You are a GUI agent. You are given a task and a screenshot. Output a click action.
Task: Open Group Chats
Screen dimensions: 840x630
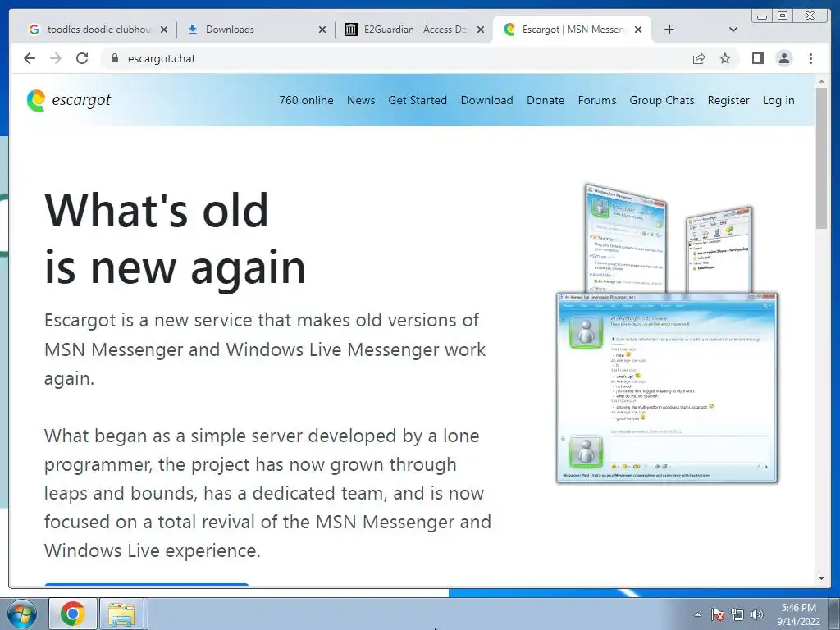662,100
